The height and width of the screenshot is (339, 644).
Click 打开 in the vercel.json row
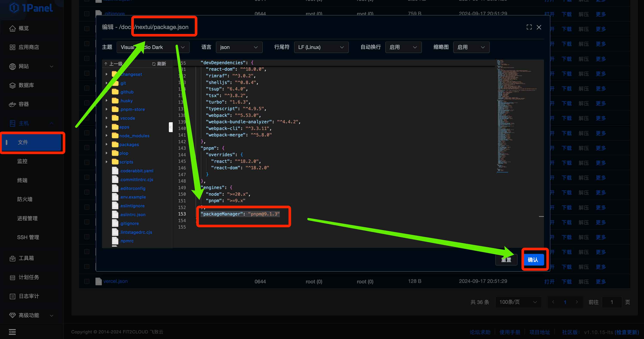click(549, 282)
